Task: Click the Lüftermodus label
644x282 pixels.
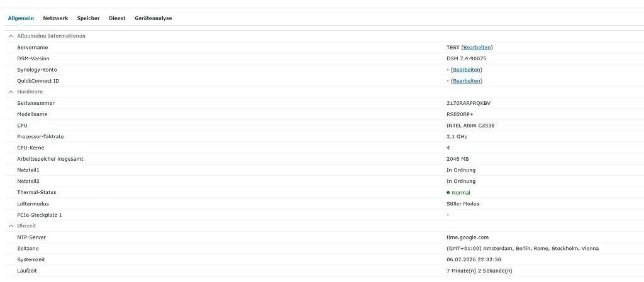Action: (x=33, y=203)
